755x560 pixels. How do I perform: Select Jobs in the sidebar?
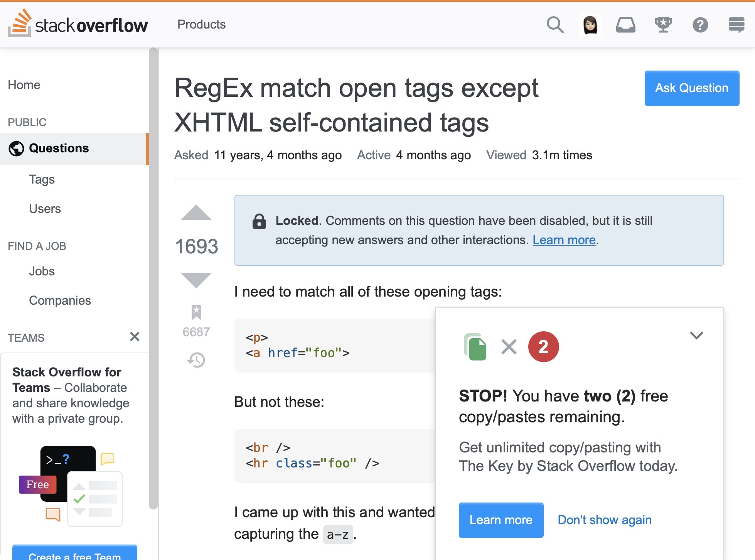(42, 271)
